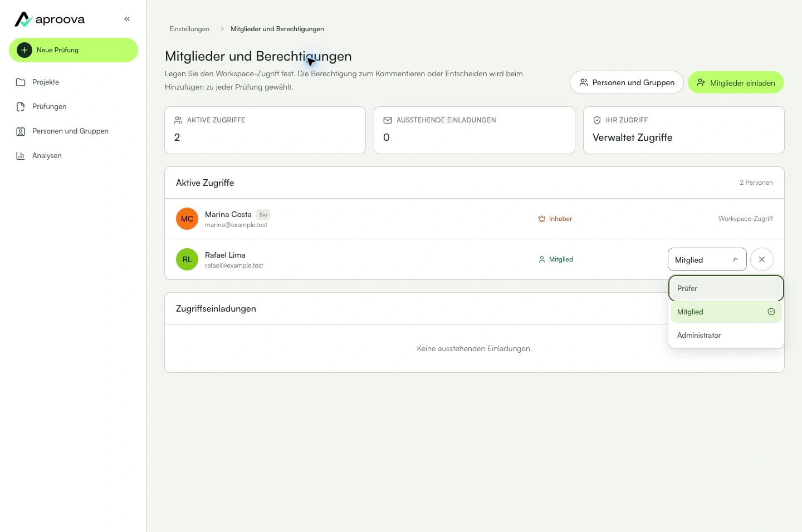The width and height of the screenshot is (802, 532).
Task: Select Administrator in the role dropdown
Action: point(726,335)
